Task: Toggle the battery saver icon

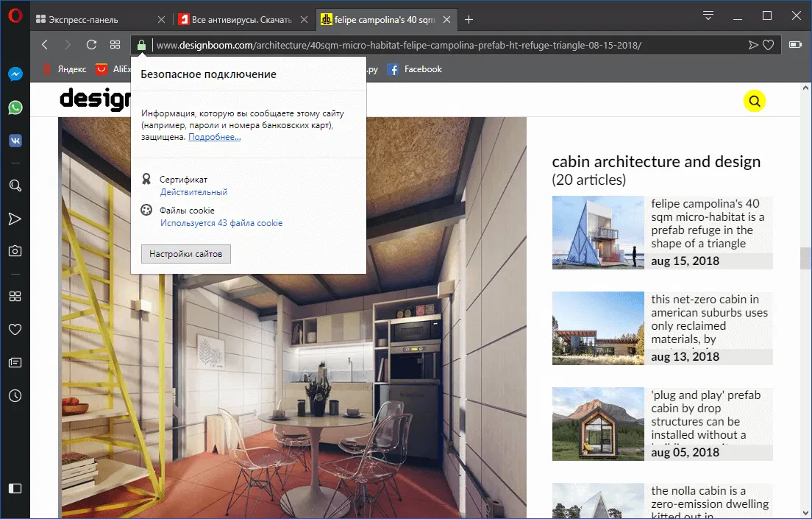Action: [795, 45]
